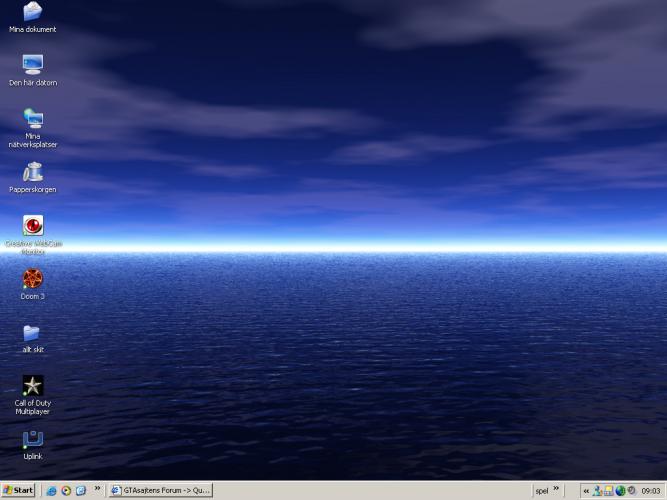Click the Start button
The height and width of the screenshot is (500, 667).
pos(18,490)
